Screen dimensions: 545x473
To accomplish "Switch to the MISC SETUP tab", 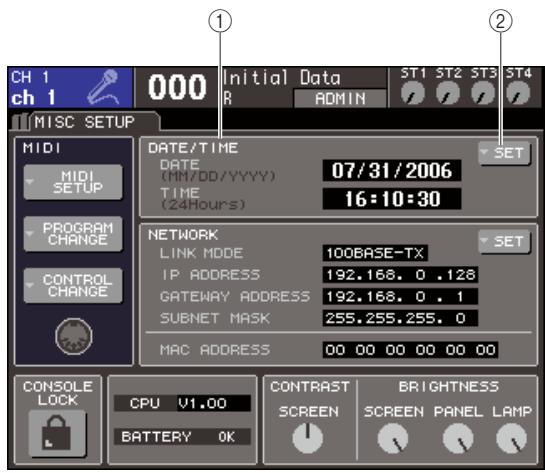I will click(x=95, y=122).
